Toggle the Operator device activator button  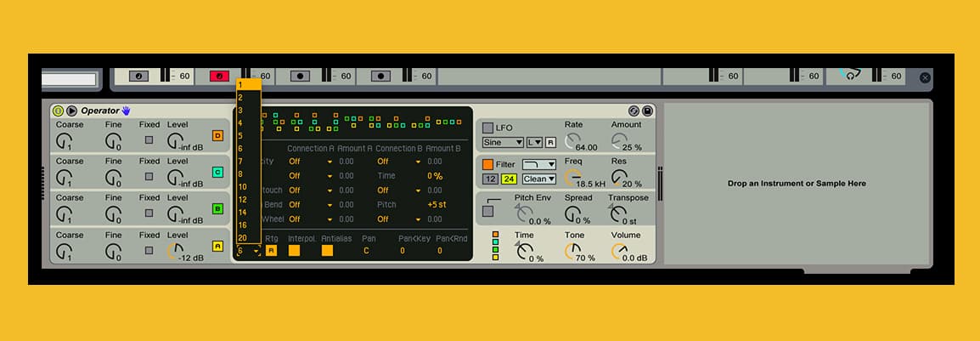pyautogui.click(x=58, y=111)
